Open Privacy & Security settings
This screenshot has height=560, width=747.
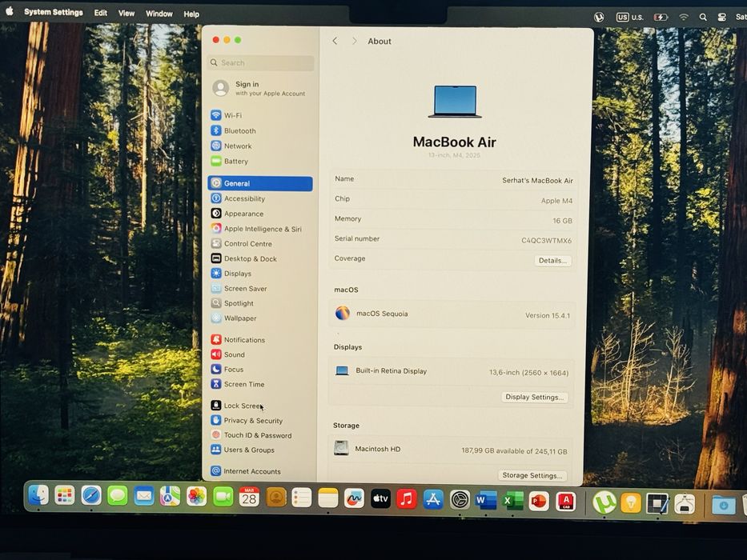253,421
